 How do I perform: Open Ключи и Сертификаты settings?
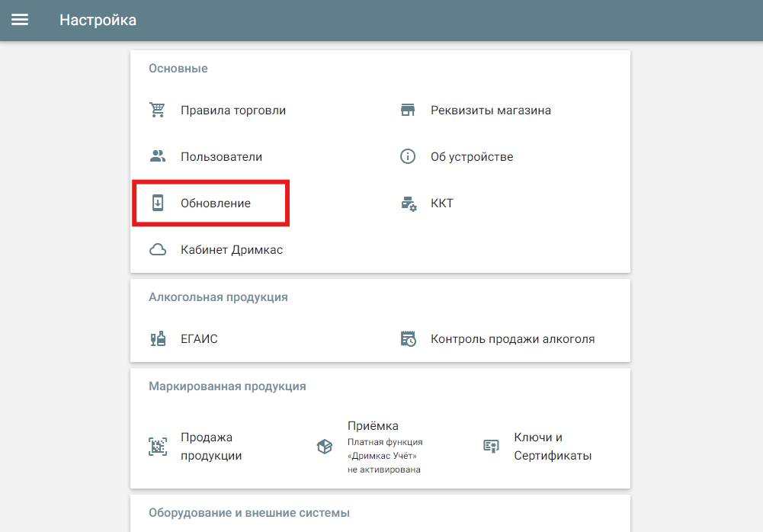pyautogui.click(x=553, y=447)
